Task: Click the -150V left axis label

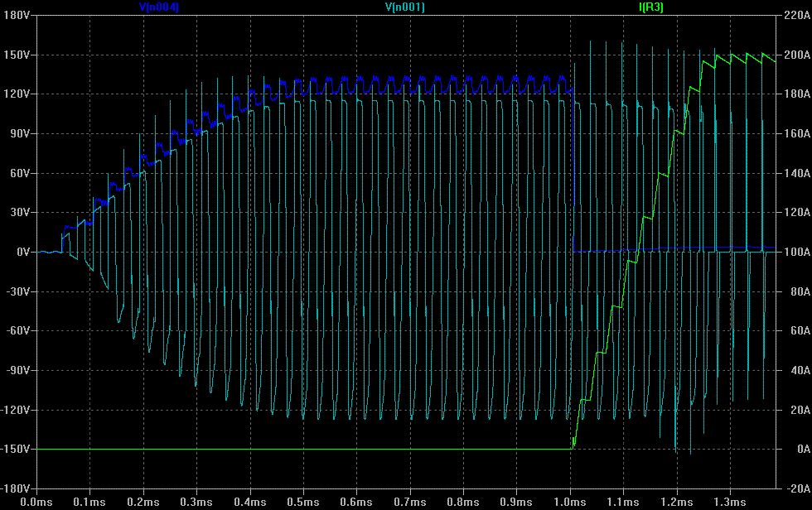Action: (x=15, y=450)
